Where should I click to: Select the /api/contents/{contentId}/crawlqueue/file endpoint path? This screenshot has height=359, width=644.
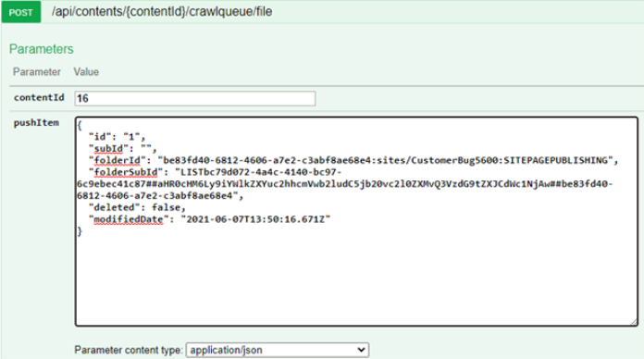pos(162,12)
